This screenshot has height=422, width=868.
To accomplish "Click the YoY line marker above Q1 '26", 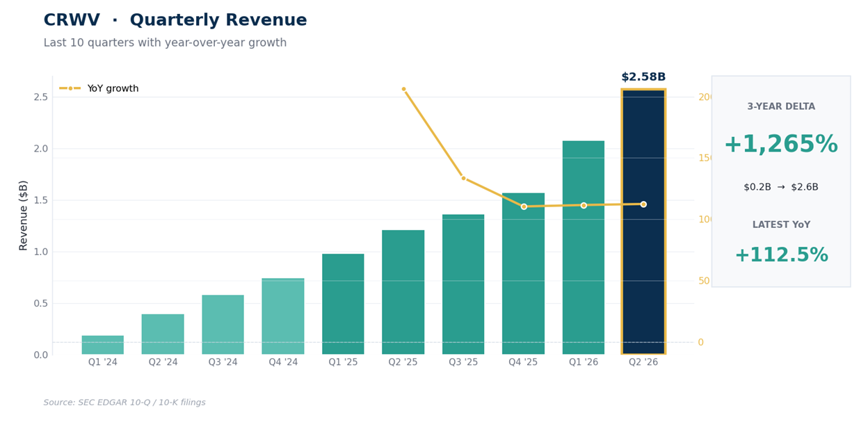I will 584,205.
